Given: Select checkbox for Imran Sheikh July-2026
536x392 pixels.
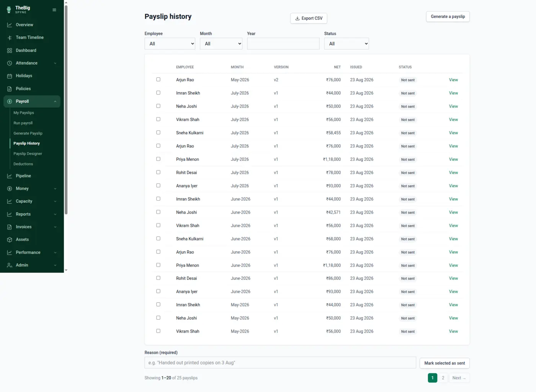Looking at the screenshot, I should 158,93.
